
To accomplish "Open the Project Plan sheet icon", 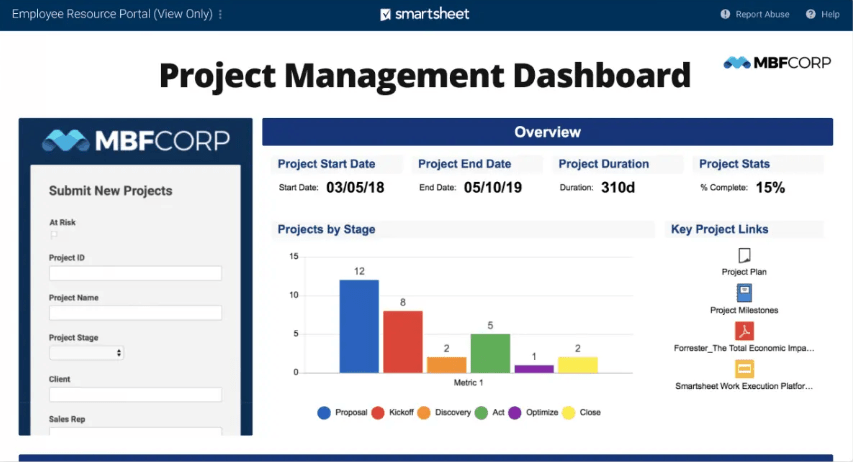I will [x=744, y=255].
